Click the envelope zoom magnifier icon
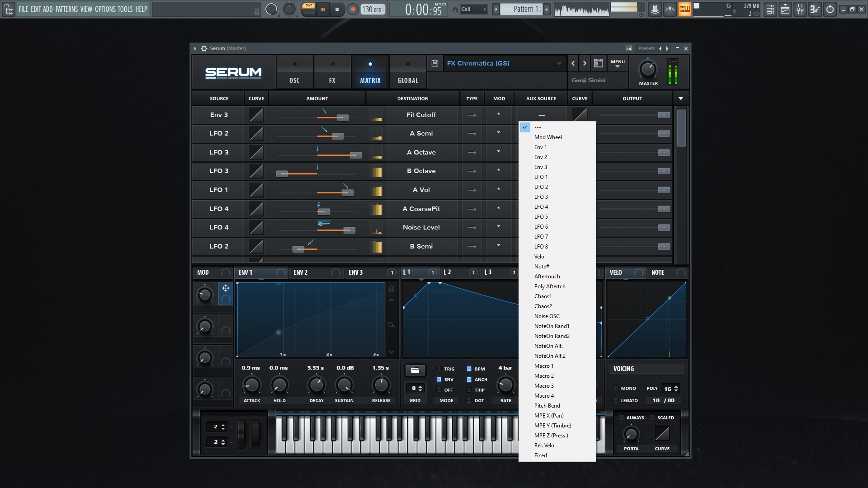 point(391,325)
